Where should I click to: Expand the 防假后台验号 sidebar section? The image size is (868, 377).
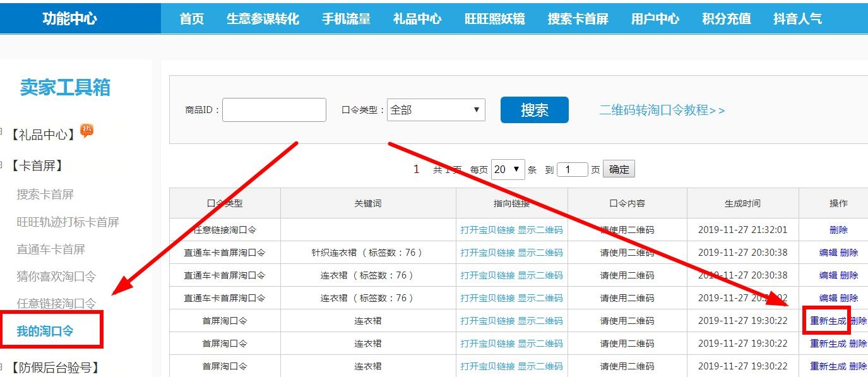(x=55, y=367)
